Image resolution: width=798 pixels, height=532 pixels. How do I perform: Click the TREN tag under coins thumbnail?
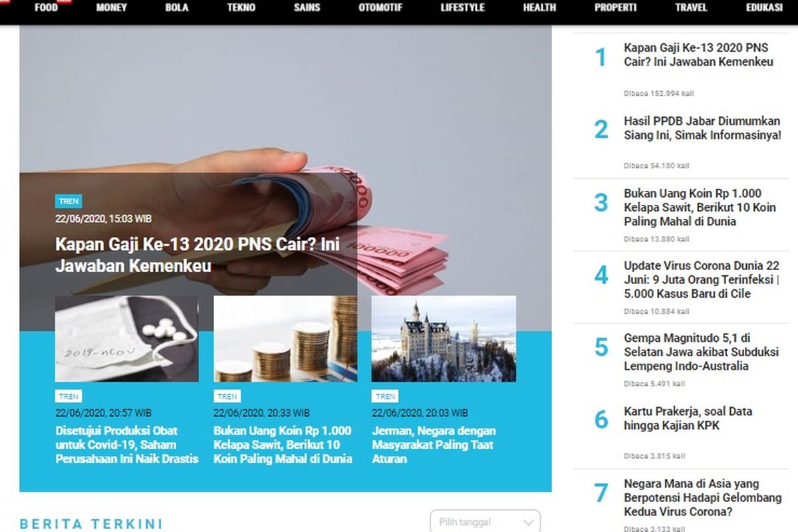(x=227, y=396)
